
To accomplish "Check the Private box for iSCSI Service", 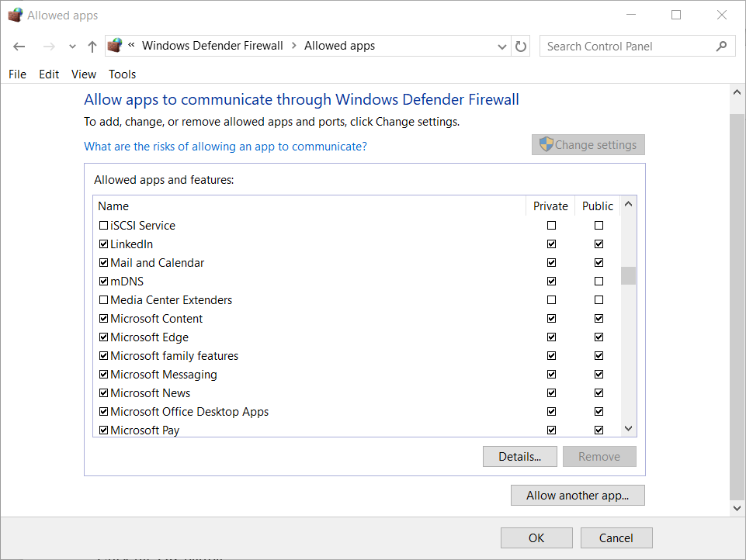I will (x=551, y=226).
